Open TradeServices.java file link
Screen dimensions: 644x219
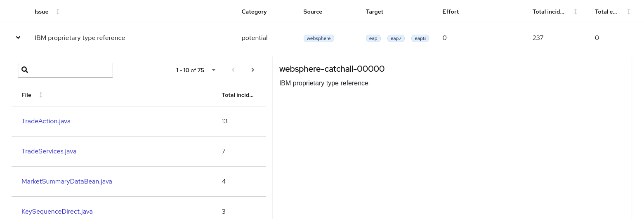tap(49, 151)
